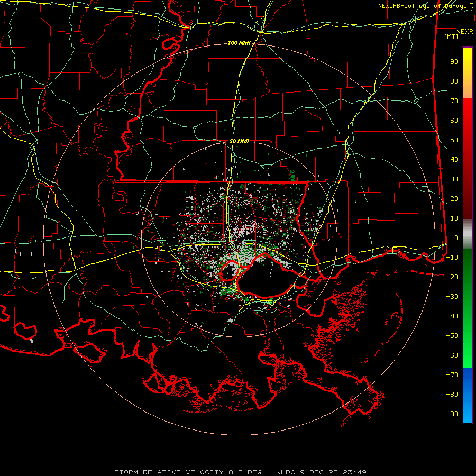
Task: Click the -50 value on the velocity scale
Action: [452, 335]
